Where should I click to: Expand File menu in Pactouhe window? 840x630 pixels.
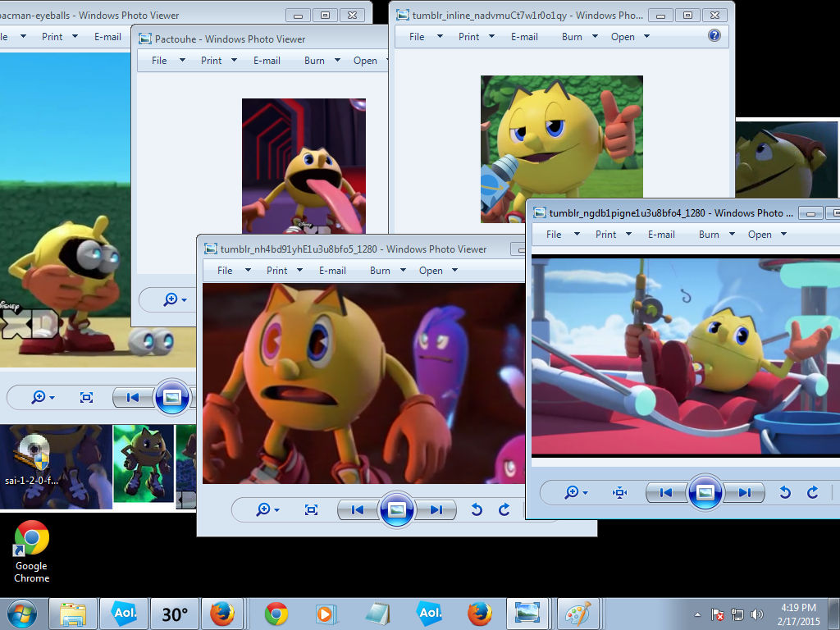tap(182, 61)
